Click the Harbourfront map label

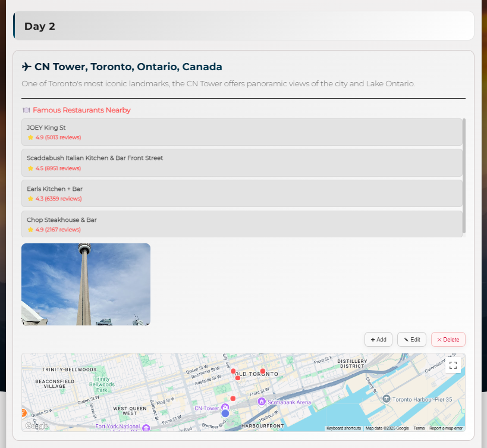click(x=262, y=426)
